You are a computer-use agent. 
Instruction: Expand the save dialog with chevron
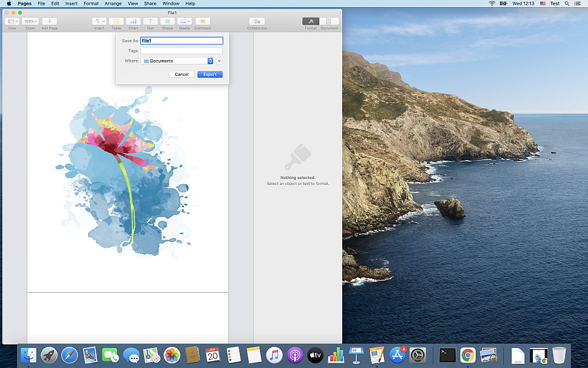(x=219, y=61)
